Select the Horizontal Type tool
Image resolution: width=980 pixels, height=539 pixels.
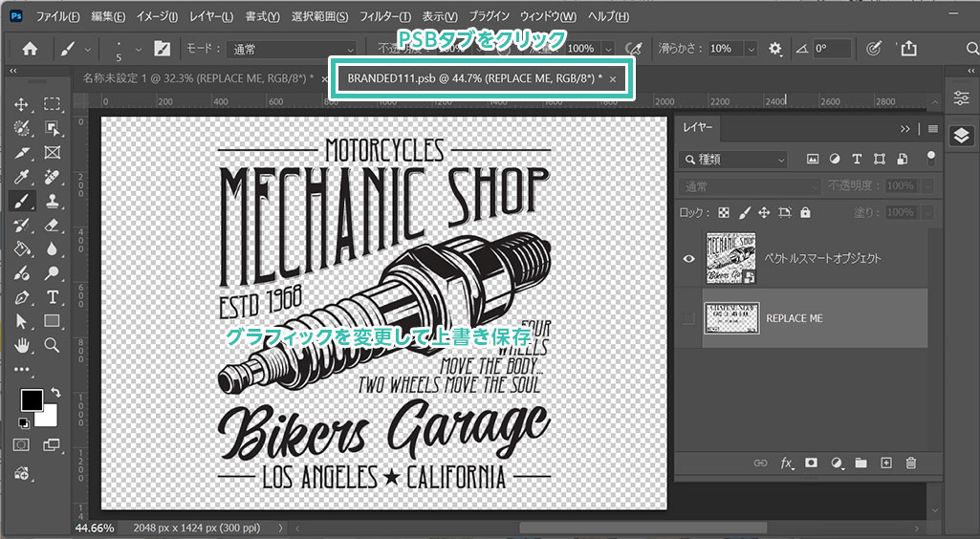point(53,297)
